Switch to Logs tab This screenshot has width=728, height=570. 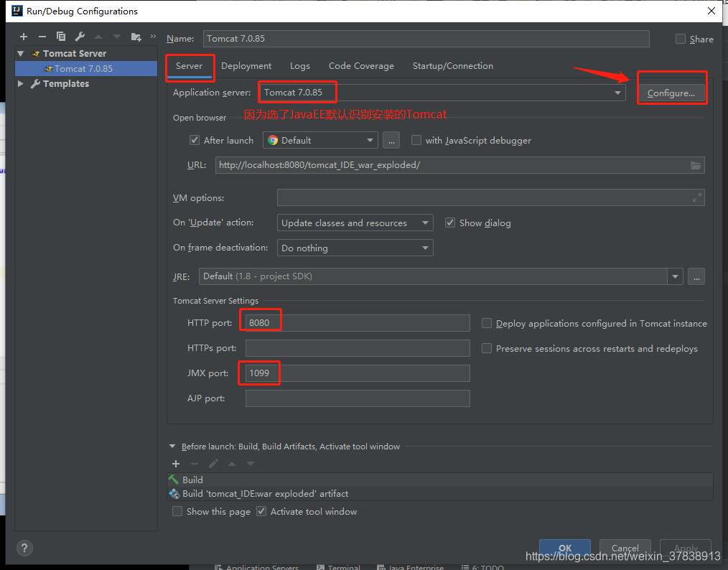[x=300, y=66]
